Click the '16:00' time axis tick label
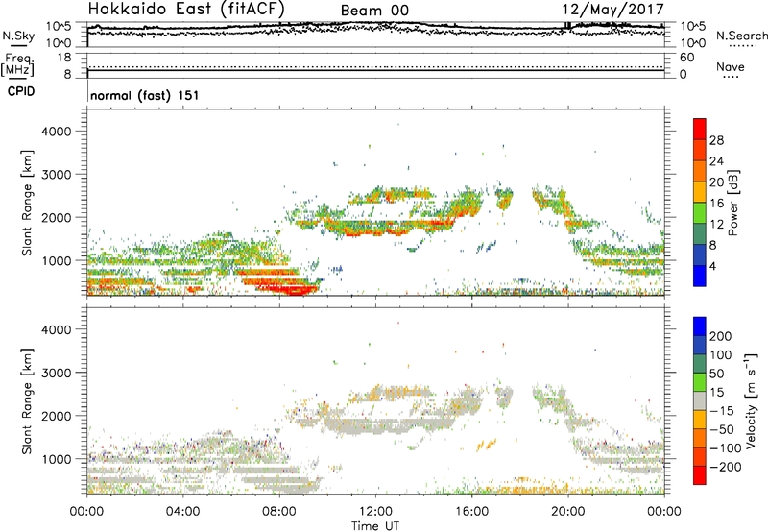 pyautogui.click(x=472, y=512)
